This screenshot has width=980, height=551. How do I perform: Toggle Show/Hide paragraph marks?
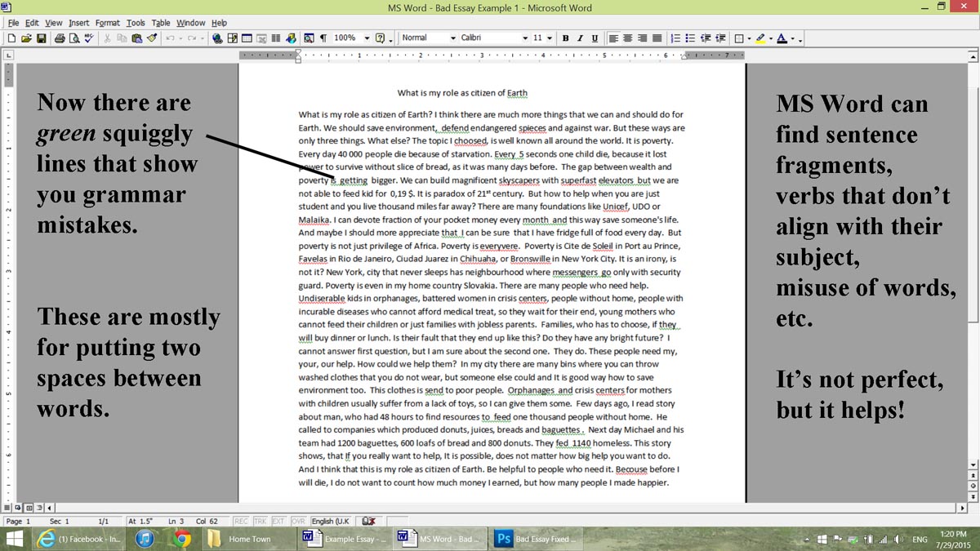(x=323, y=38)
